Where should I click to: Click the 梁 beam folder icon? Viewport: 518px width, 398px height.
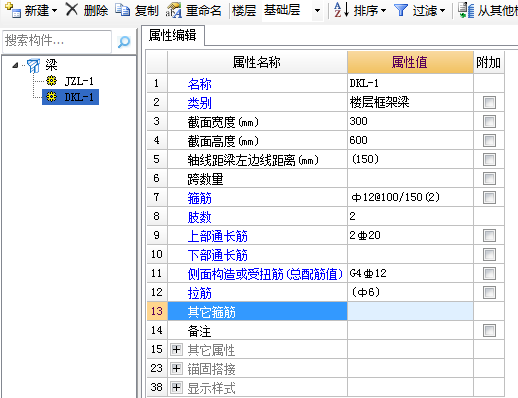tap(33, 65)
